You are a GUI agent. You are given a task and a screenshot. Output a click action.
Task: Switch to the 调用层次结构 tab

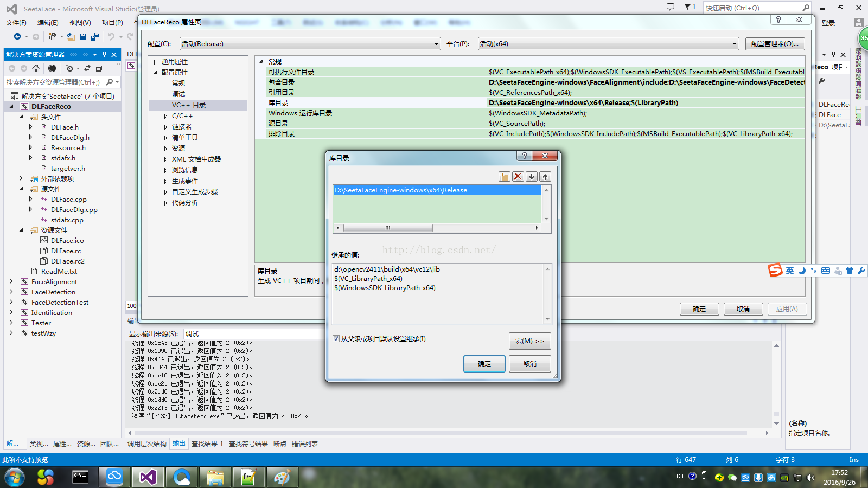[x=146, y=444]
